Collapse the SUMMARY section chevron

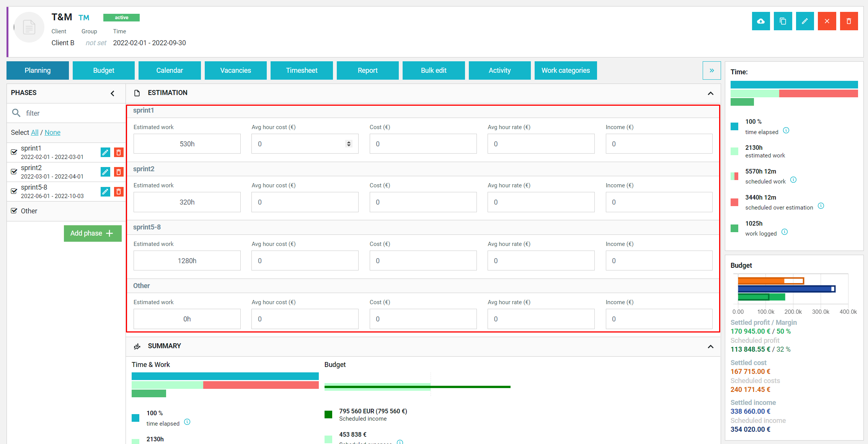pos(711,346)
